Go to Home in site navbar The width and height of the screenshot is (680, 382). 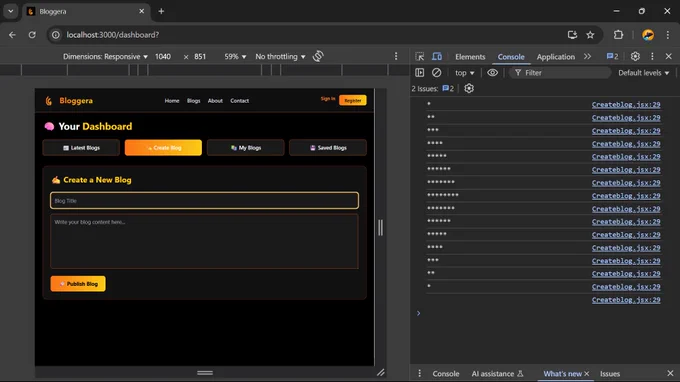pos(172,101)
